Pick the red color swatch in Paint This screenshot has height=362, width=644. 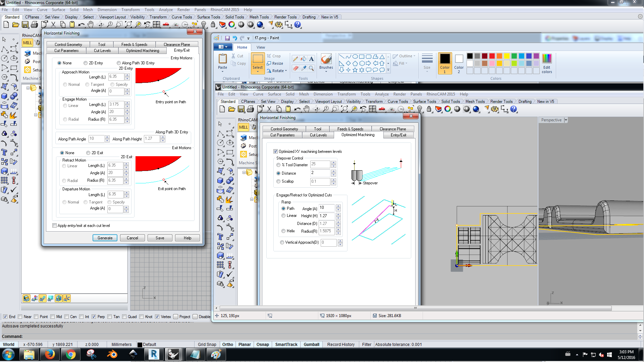pos(492,56)
